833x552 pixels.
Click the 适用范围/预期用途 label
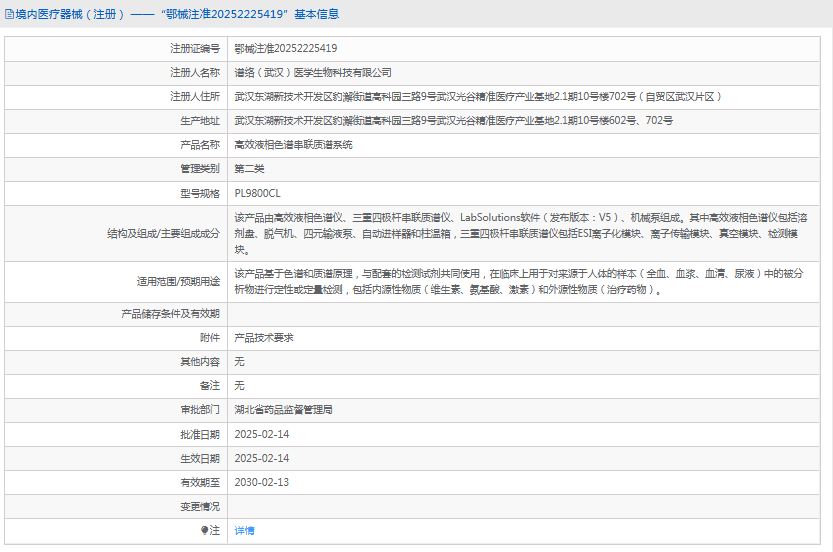tap(178, 282)
